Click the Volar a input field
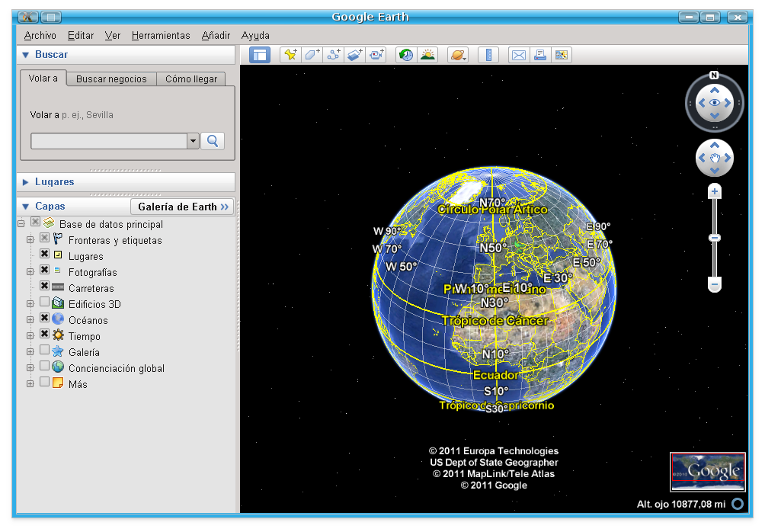 [x=110, y=141]
